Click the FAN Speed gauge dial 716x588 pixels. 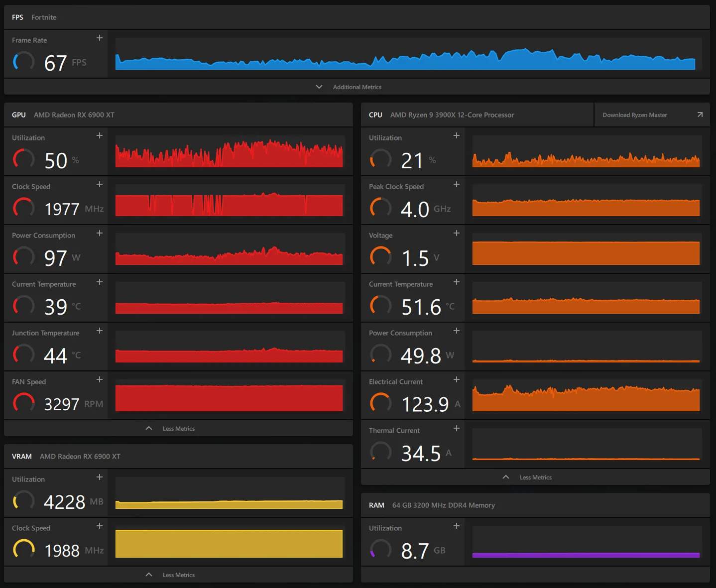click(23, 403)
